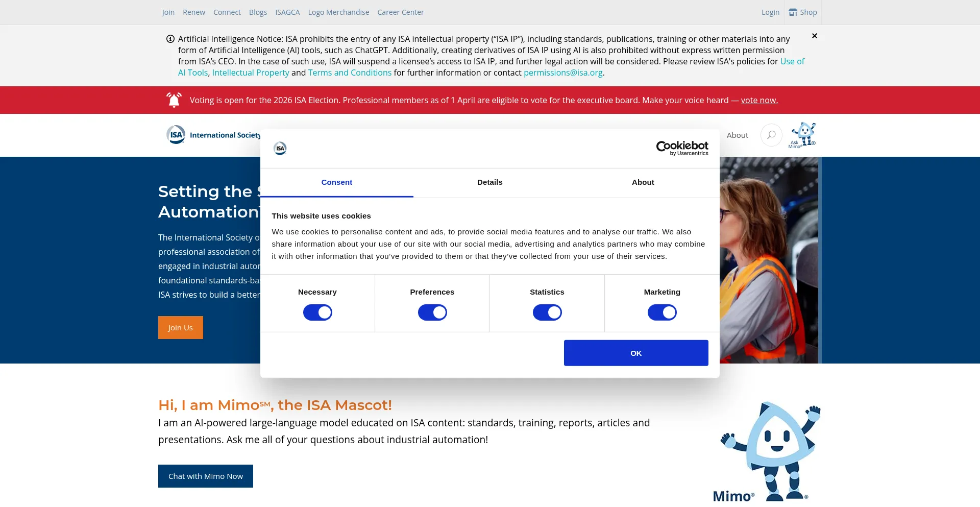
Task: Click the ISA logo in cookie dialog
Action: (280, 149)
